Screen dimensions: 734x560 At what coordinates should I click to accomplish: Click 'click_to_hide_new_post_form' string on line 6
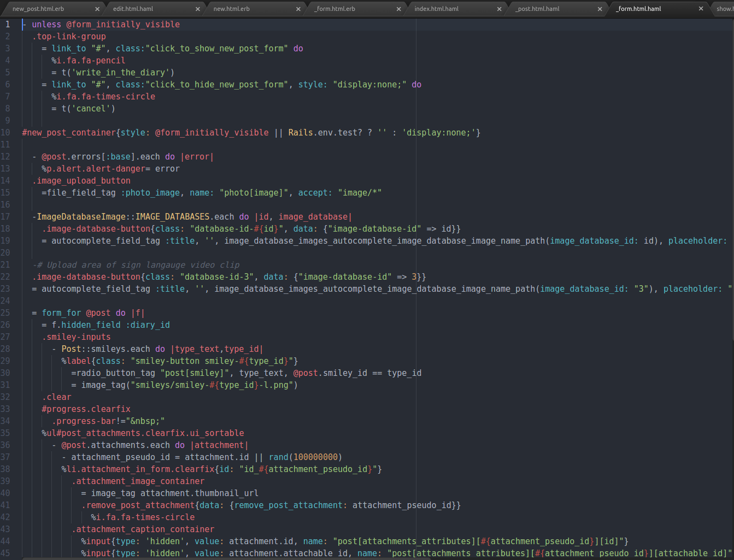click(x=218, y=85)
